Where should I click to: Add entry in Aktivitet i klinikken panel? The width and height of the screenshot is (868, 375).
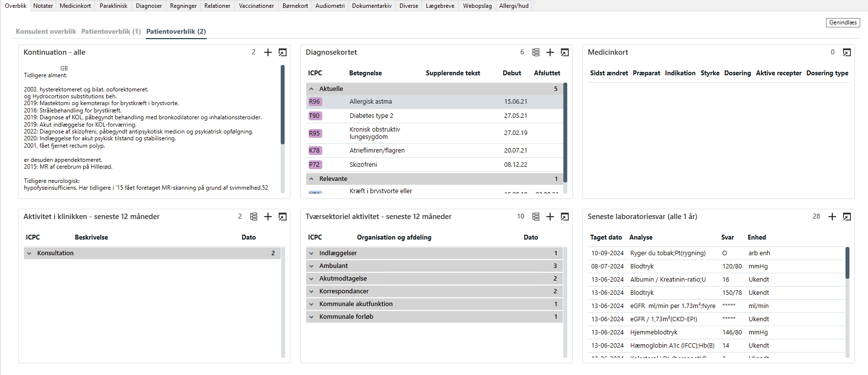pos(268,217)
